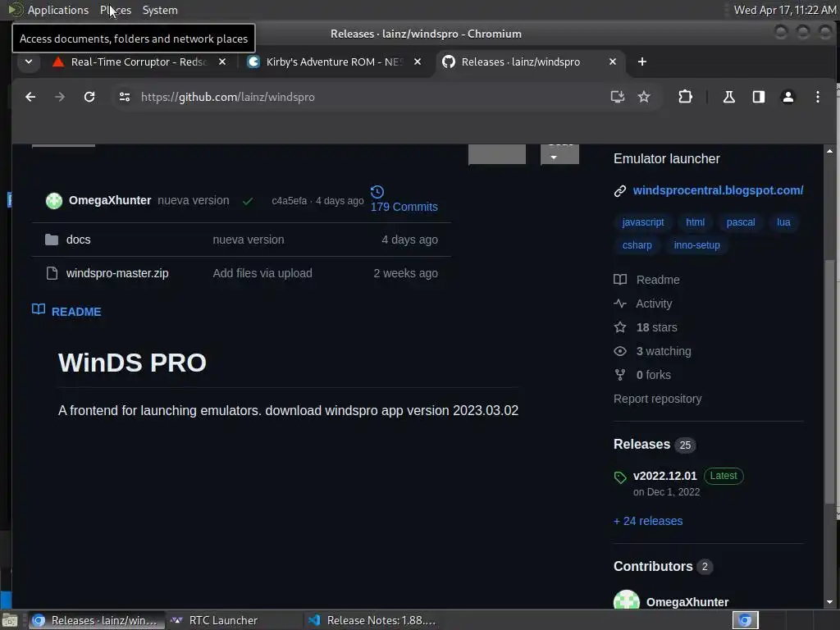View site information icon in address bar

tap(125, 97)
